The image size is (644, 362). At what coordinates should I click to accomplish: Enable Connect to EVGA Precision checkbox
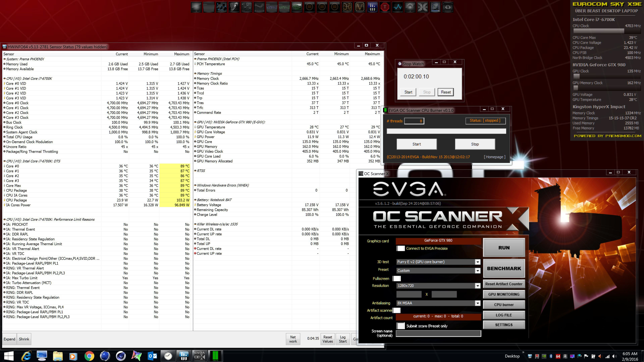point(400,248)
